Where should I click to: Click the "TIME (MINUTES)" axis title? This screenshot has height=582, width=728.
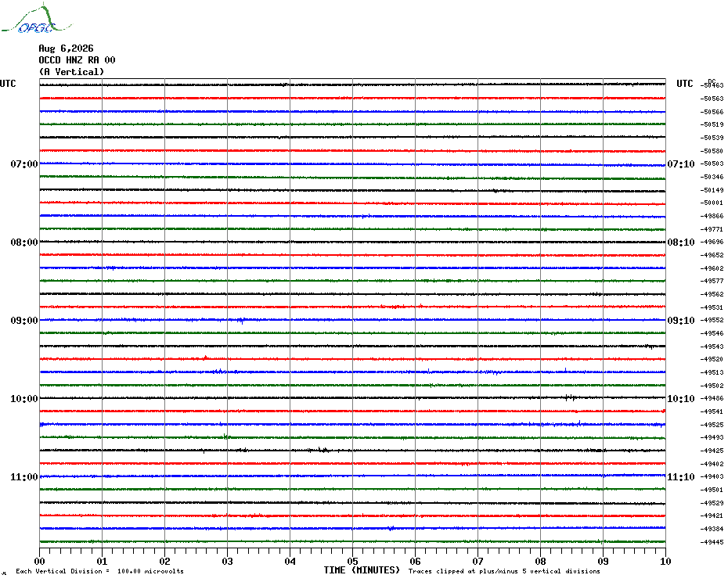click(x=362, y=570)
